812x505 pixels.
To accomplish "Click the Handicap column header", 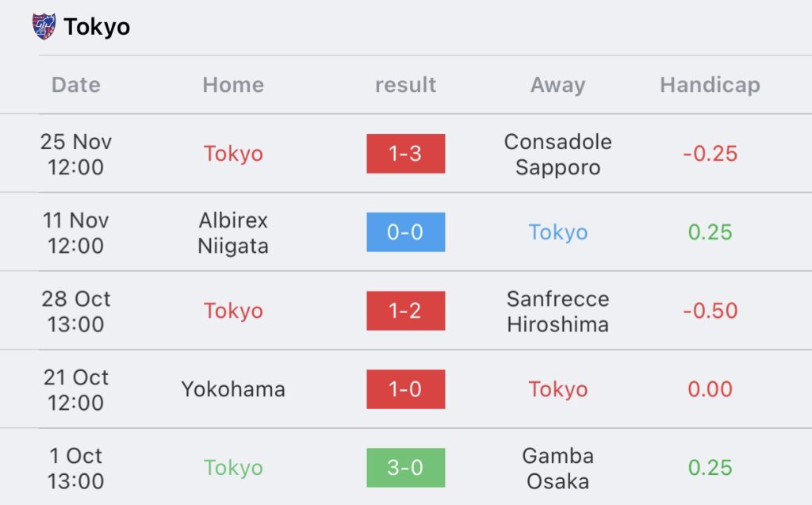I will 710,85.
